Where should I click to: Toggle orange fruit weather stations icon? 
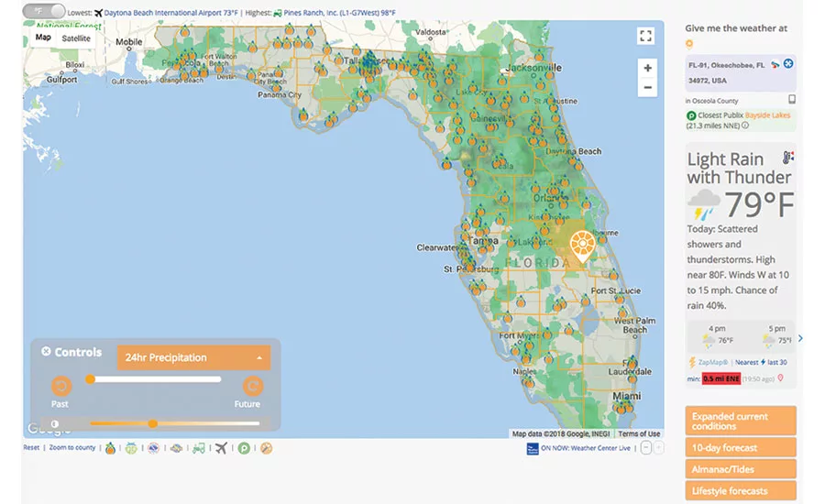coord(110,448)
